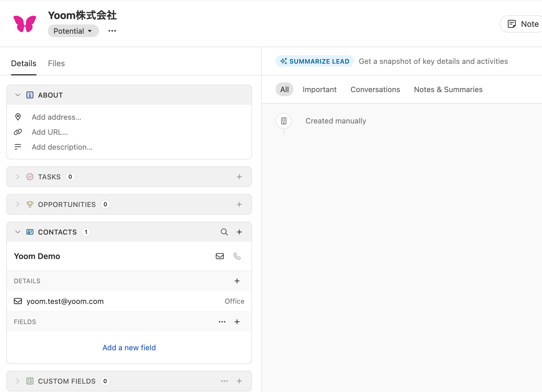
Task: Add a new contact with plus icon
Action: point(239,232)
